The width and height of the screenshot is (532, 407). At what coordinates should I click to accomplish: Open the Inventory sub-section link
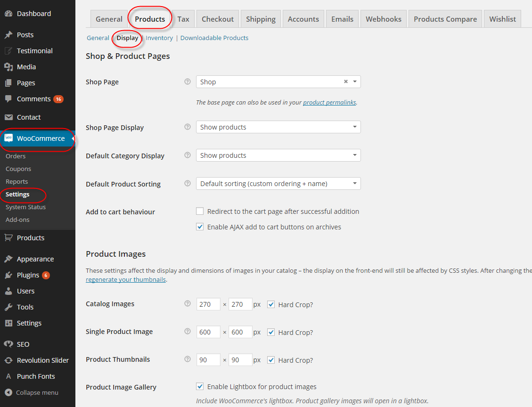click(x=159, y=38)
